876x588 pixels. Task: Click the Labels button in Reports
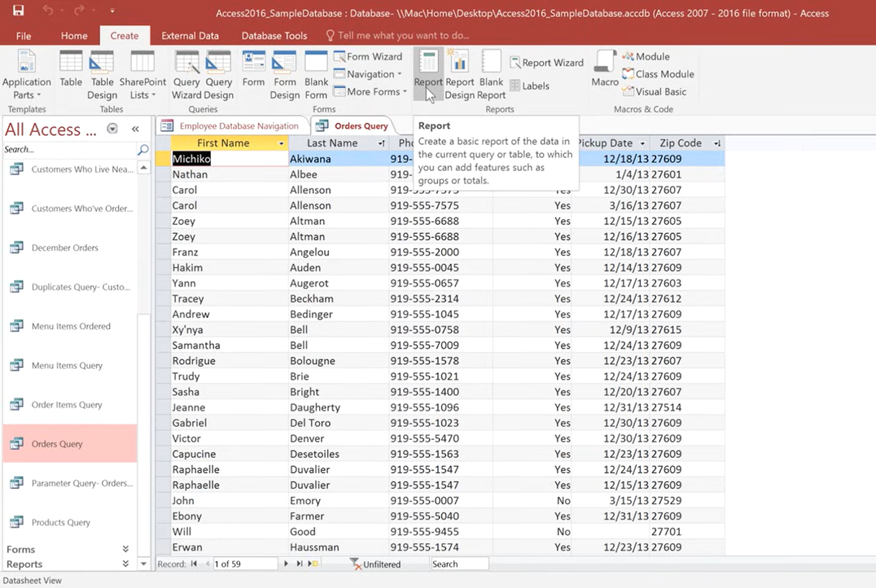pos(529,86)
